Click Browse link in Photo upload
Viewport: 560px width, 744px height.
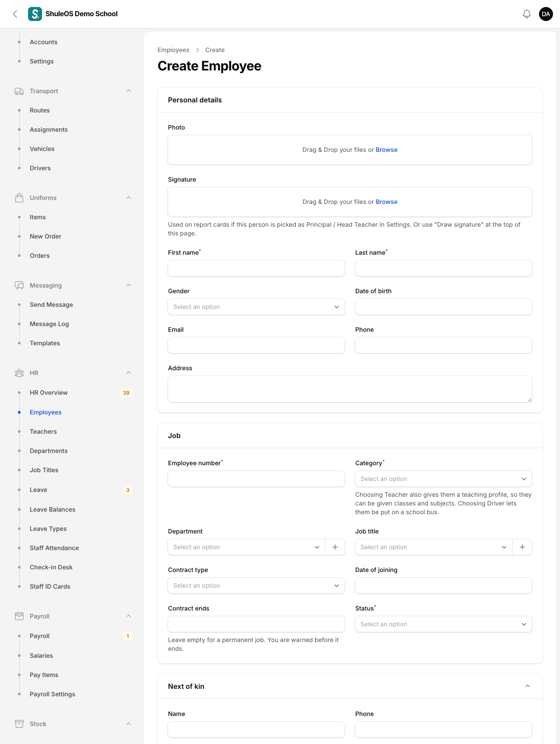pos(387,150)
